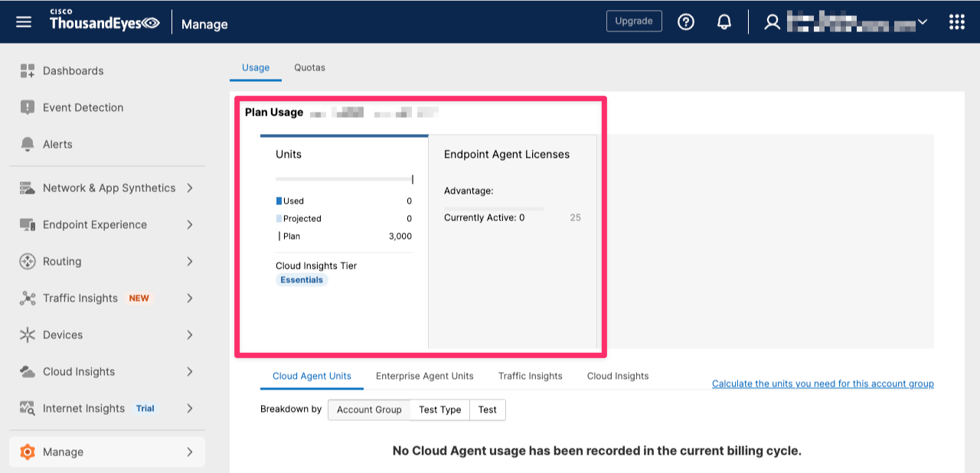Image resolution: width=980 pixels, height=473 pixels.
Task: Click the Traffic Insights sidebar icon
Action: pyautogui.click(x=28, y=298)
